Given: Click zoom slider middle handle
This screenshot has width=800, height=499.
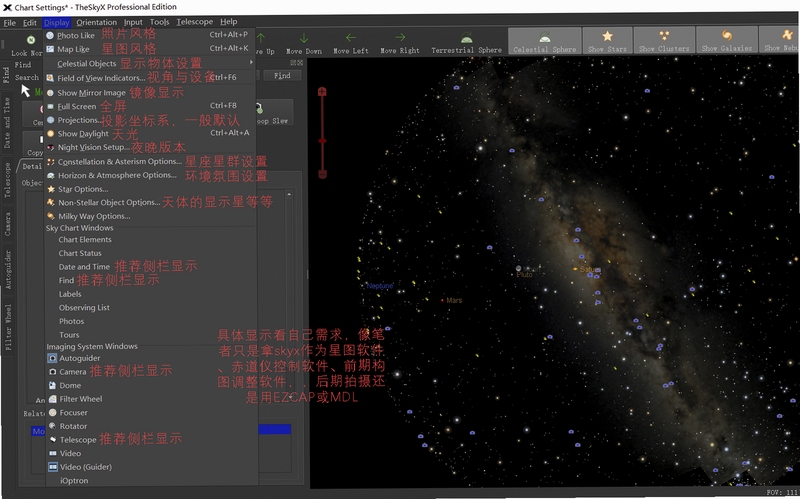Looking at the screenshot, I should pyautogui.click(x=322, y=141).
